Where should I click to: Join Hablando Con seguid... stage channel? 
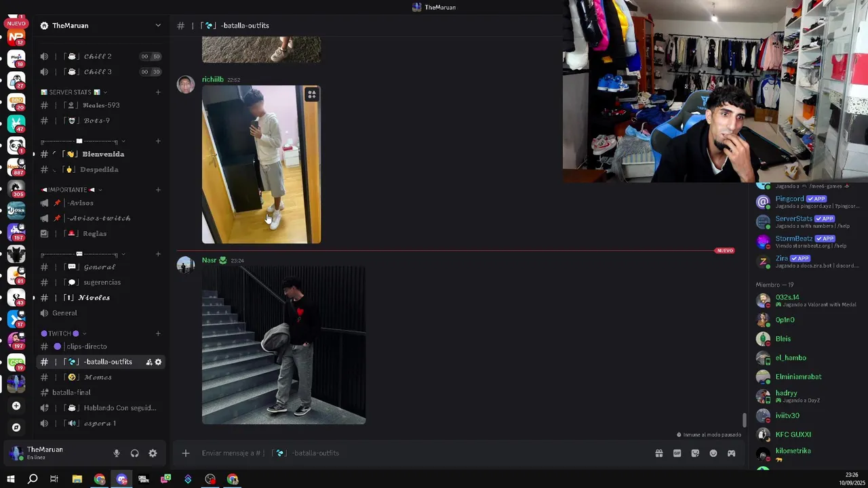point(100,408)
